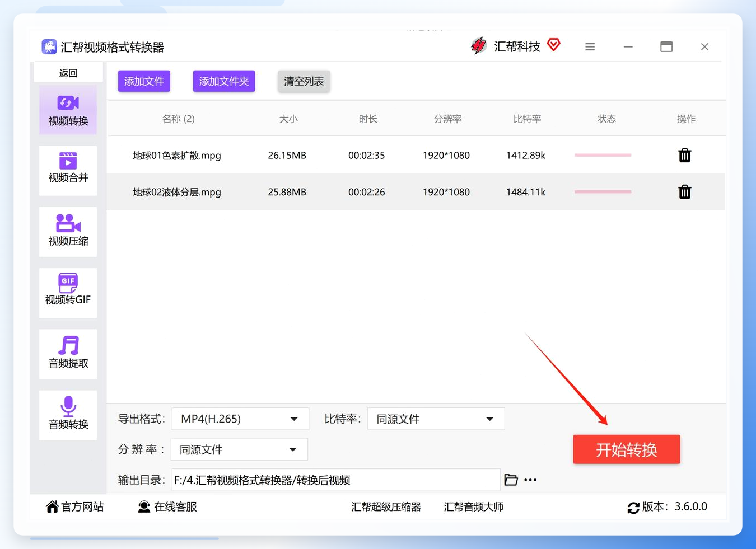Expand the 分辨率 同源文件 dropdown
This screenshot has height=549, width=756.
(239, 449)
